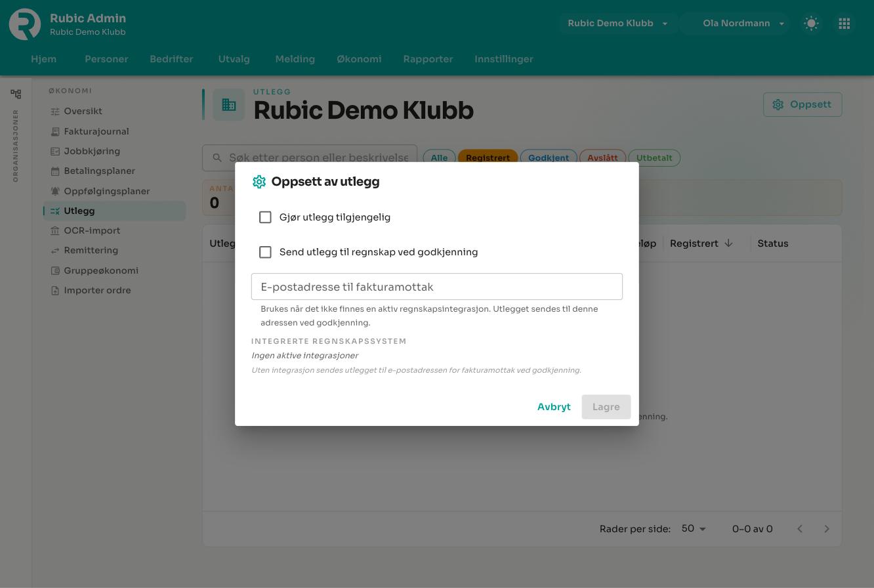Screen dimensions: 874x588
Task: Open the Rubic Demo Klubb organization dropdown
Action: click(618, 24)
